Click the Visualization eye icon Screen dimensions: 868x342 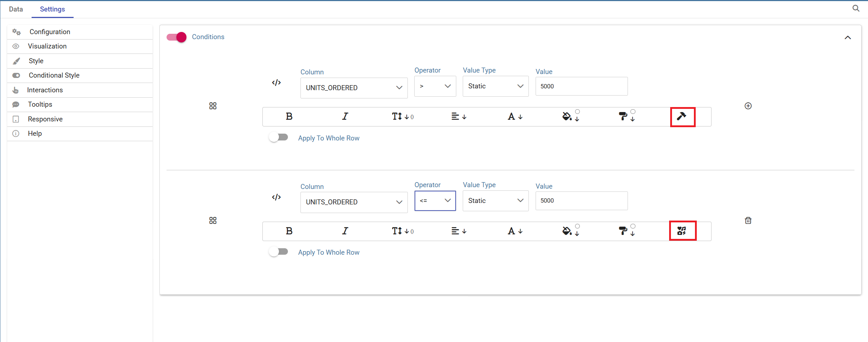16,46
